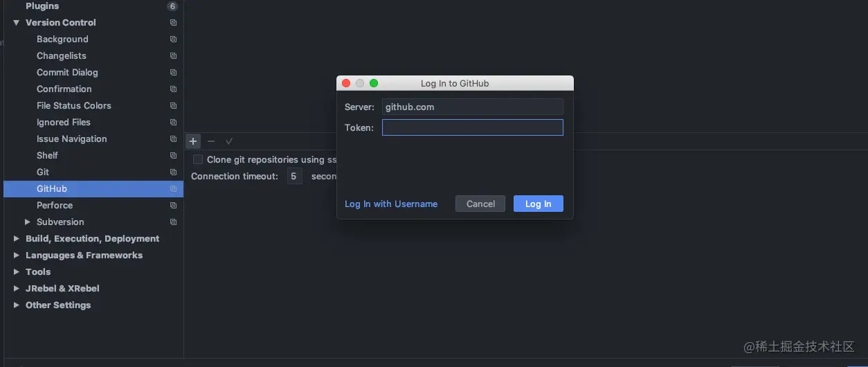868x367 pixels.
Task: Click the project-level icon beside Git
Action: tap(173, 172)
